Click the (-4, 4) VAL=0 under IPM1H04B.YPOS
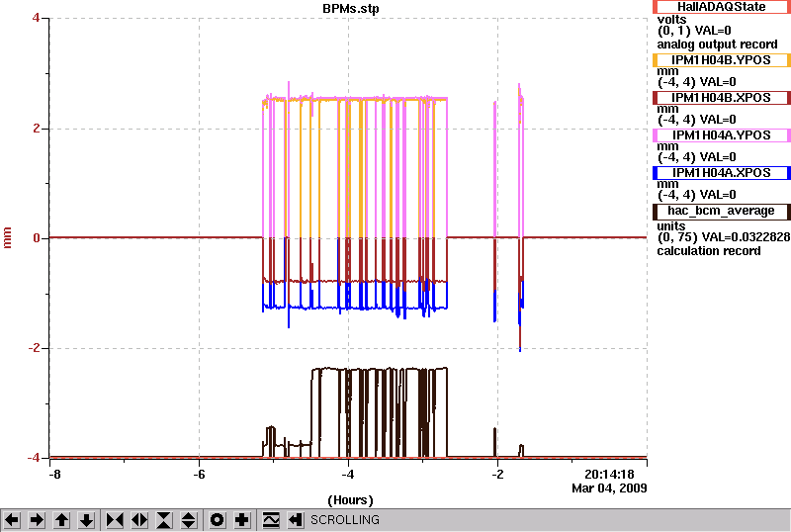This screenshot has width=791, height=532. pyautogui.click(x=697, y=82)
